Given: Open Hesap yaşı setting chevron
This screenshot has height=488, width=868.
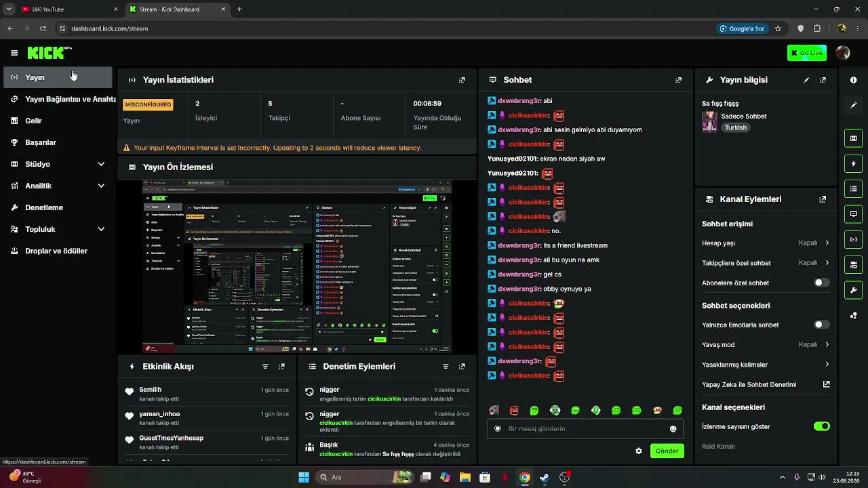Looking at the screenshot, I should tap(827, 243).
